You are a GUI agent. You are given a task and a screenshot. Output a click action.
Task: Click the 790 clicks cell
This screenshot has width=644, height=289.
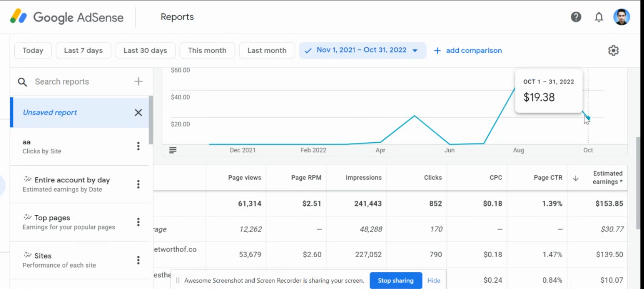coord(436,255)
